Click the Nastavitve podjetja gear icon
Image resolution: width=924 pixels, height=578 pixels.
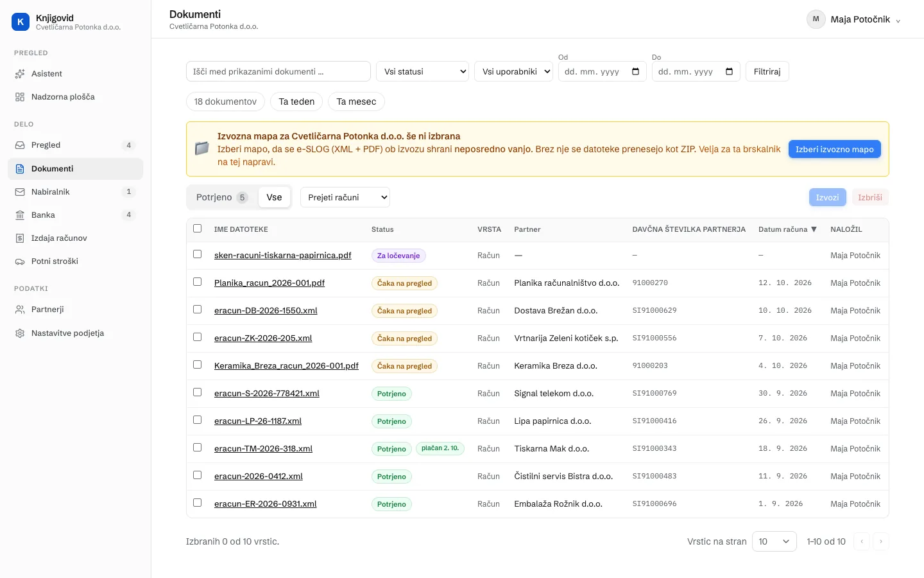(x=20, y=333)
